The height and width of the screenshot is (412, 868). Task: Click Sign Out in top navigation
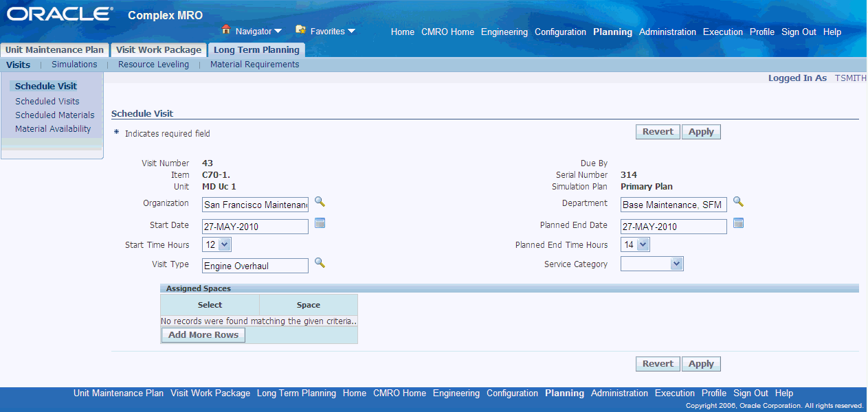[x=799, y=32]
